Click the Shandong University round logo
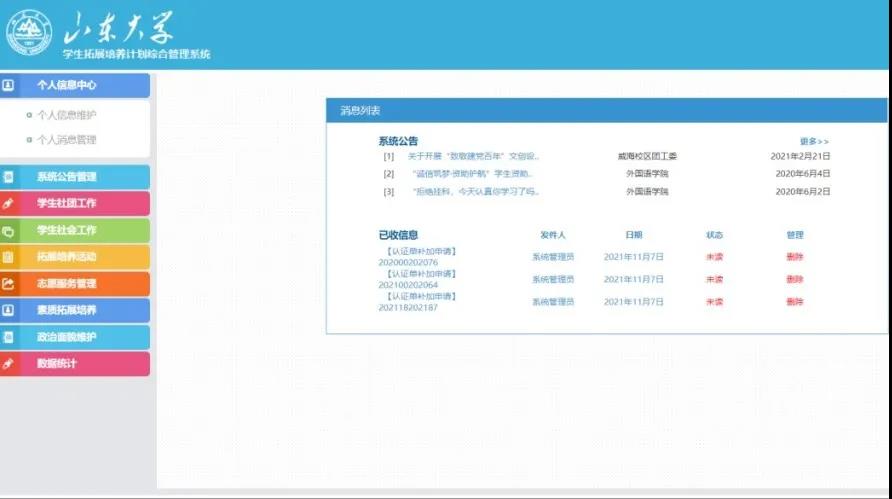The width and height of the screenshot is (892, 499). pos(29,33)
